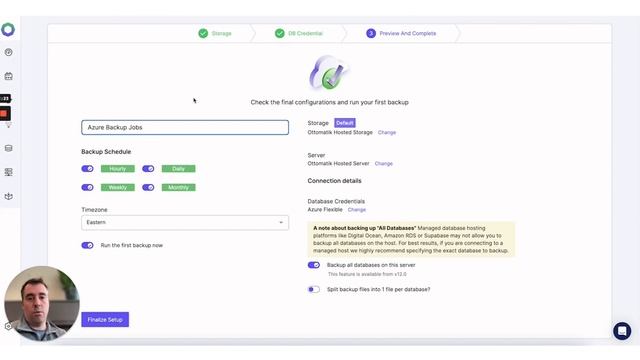Click the green Hourly schedule label
Screen dimensions: 640x360
pyautogui.click(x=118, y=169)
